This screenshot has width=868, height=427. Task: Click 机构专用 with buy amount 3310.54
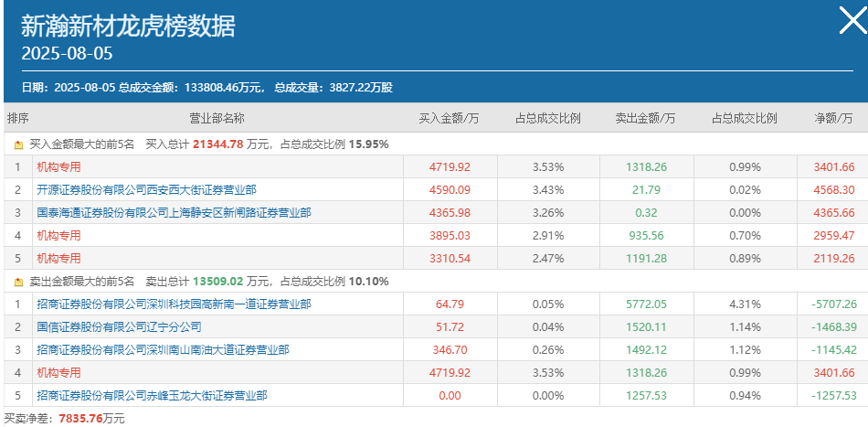[x=58, y=258]
